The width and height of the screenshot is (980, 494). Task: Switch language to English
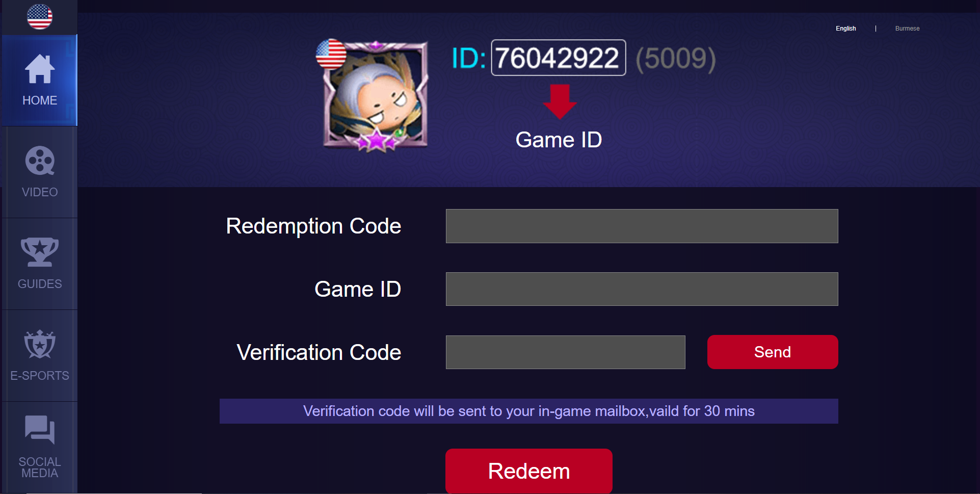click(x=845, y=29)
